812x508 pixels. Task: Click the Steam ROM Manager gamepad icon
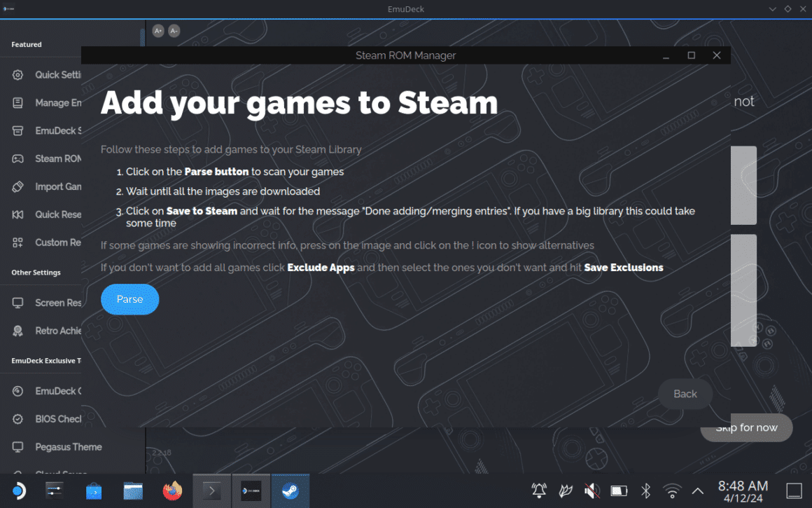coord(17,158)
